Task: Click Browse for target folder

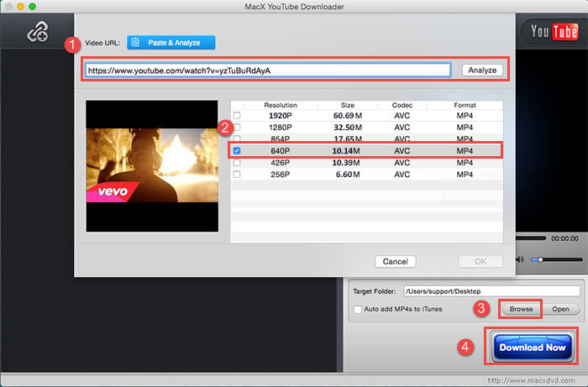Action: [521, 309]
